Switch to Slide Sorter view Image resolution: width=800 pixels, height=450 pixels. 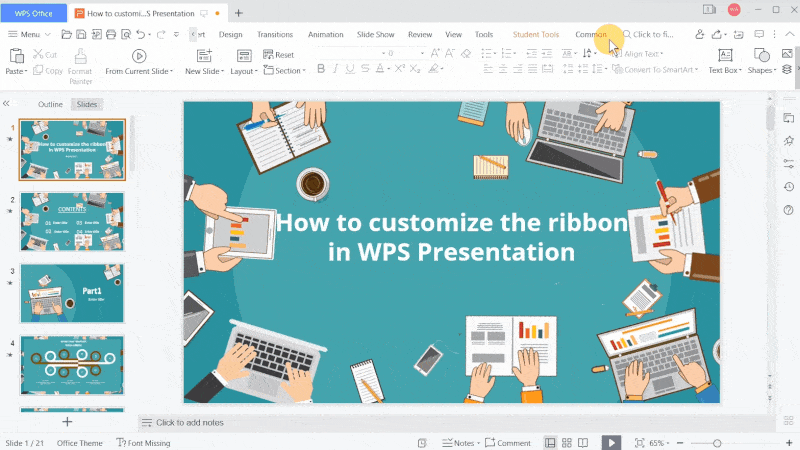click(566, 443)
